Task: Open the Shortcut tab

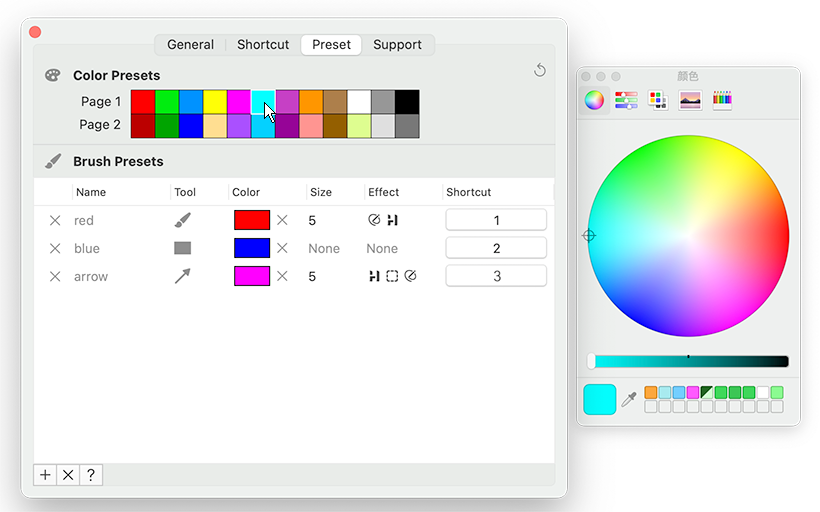Action: point(263,45)
